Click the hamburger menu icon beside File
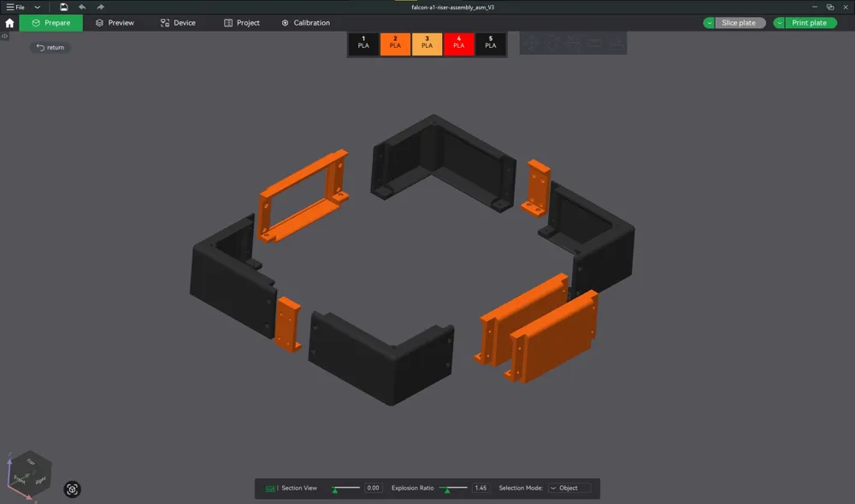 coord(9,7)
